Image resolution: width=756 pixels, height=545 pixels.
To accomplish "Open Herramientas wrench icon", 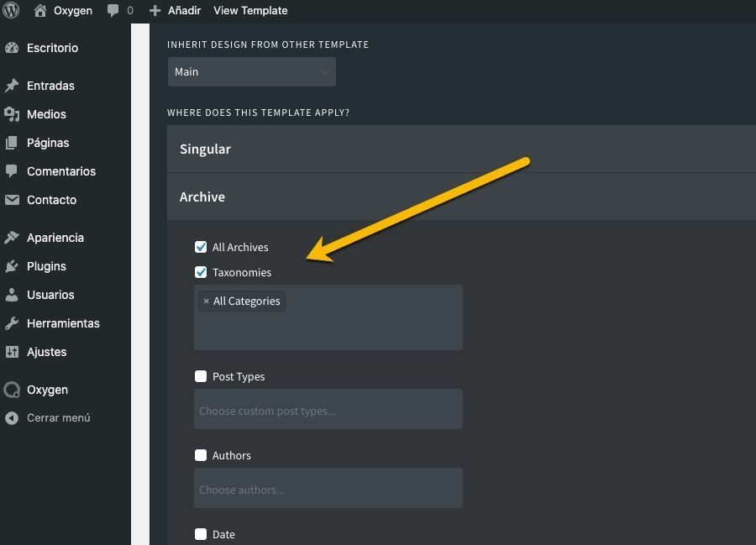I will pyautogui.click(x=12, y=323).
